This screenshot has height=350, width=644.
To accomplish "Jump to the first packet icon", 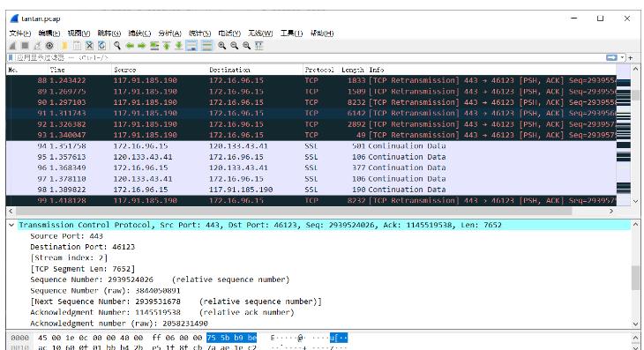I will (167, 46).
